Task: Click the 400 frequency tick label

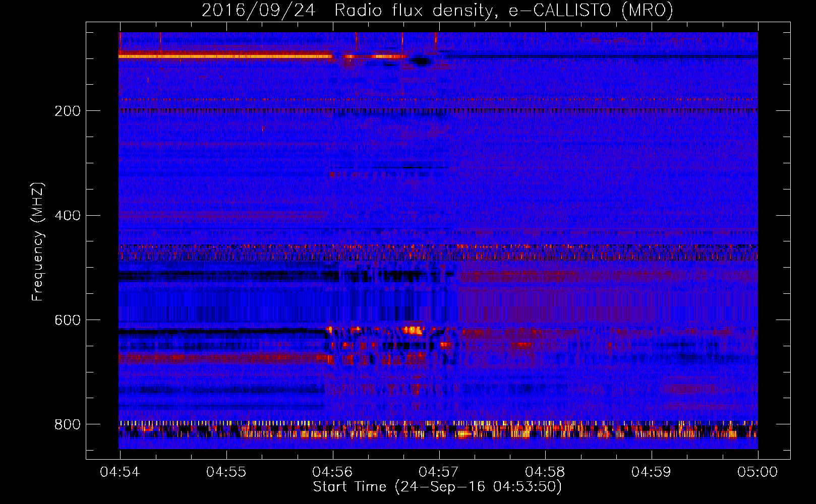Action: click(x=68, y=216)
